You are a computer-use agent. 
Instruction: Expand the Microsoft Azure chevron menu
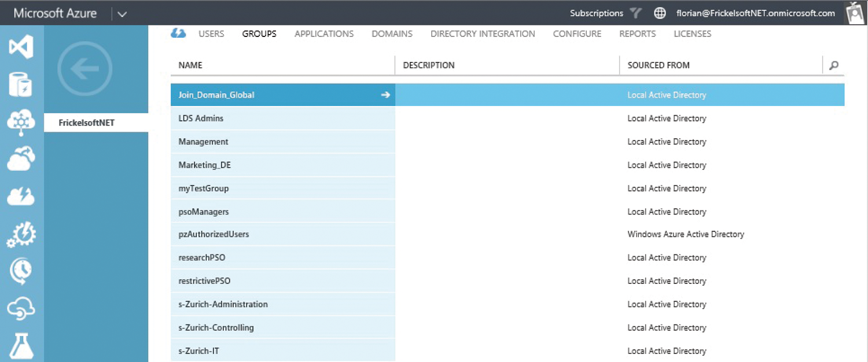tap(121, 13)
